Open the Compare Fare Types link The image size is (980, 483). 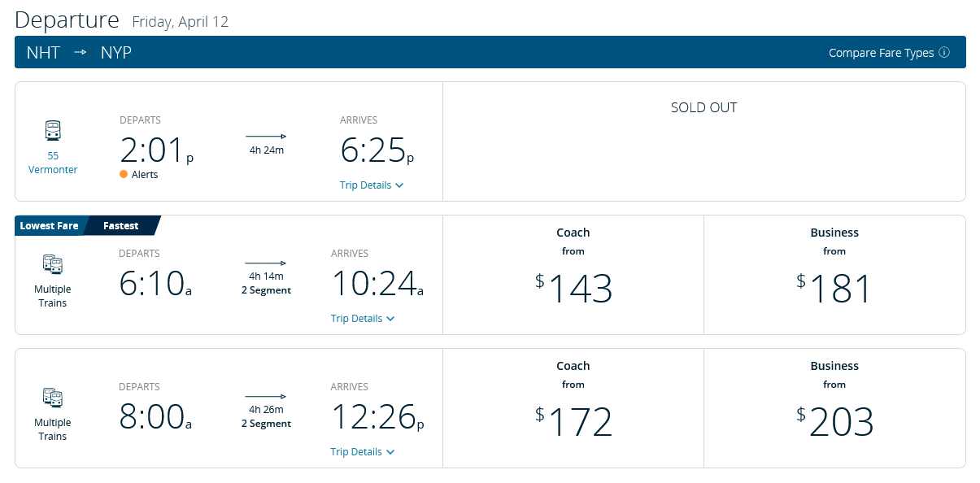[881, 53]
